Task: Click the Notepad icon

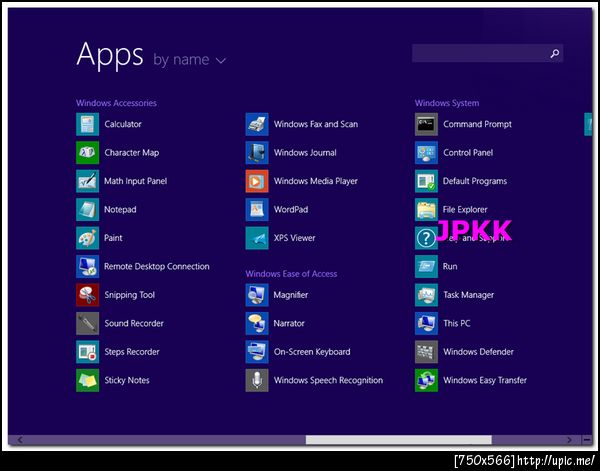Action: (87, 209)
